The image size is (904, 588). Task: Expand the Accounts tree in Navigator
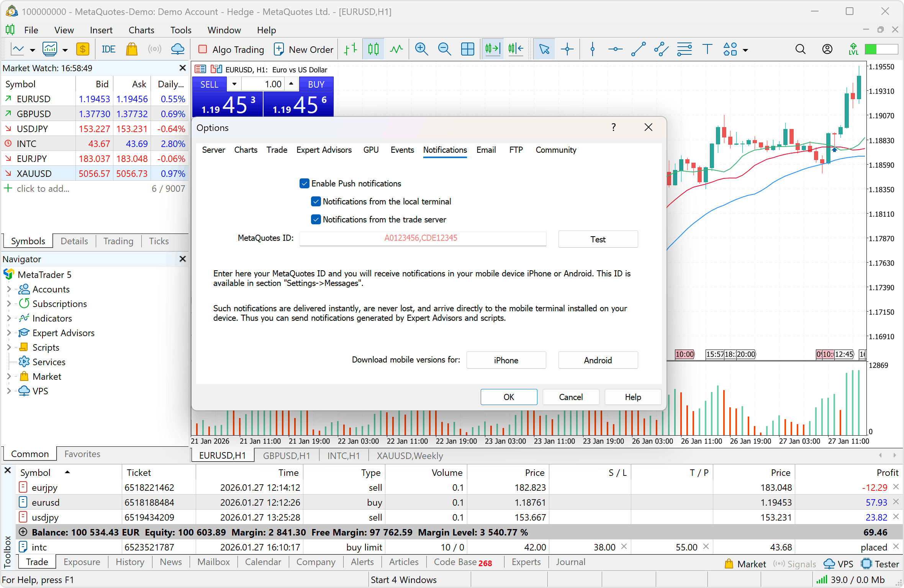pyautogui.click(x=9, y=289)
